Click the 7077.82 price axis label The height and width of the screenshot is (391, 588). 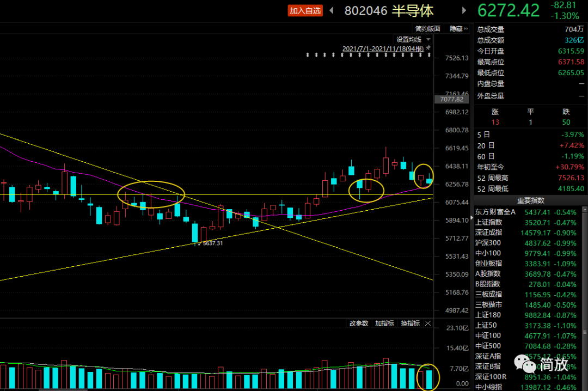coord(451,99)
